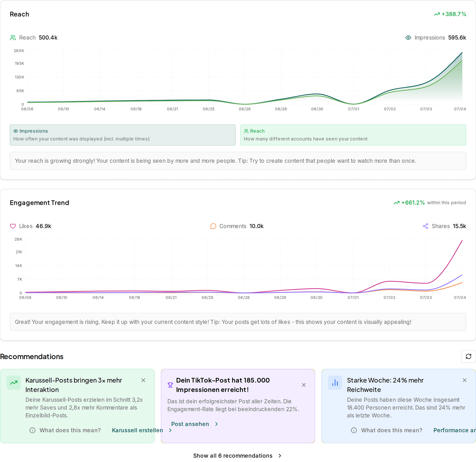
Task: Open Post ansehen link
Action: (x=190, y=424)
